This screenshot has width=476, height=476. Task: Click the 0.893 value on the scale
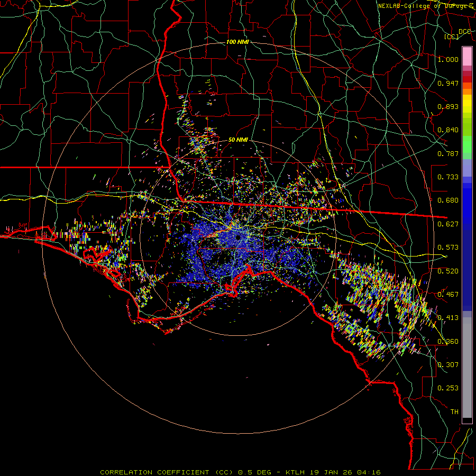pyautogui.click(x=448, y=106)
